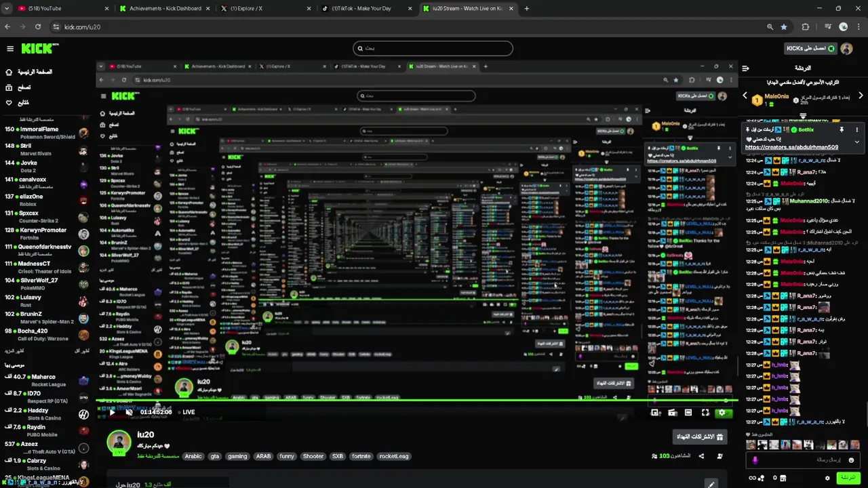Open the Kick hamburger sidebar menu
This screenshot has height=488, width=868.
click(x=10, y=48)
